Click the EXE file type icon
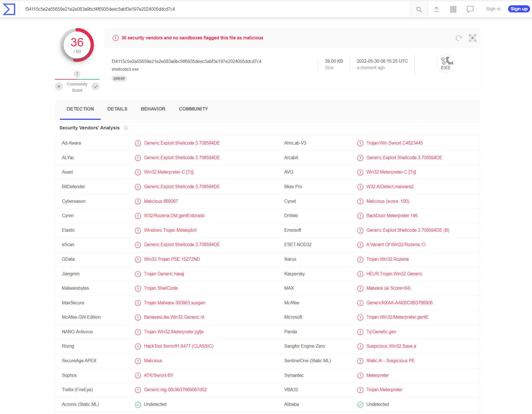This screenshot has width=532, height=414. pos(446,64)
